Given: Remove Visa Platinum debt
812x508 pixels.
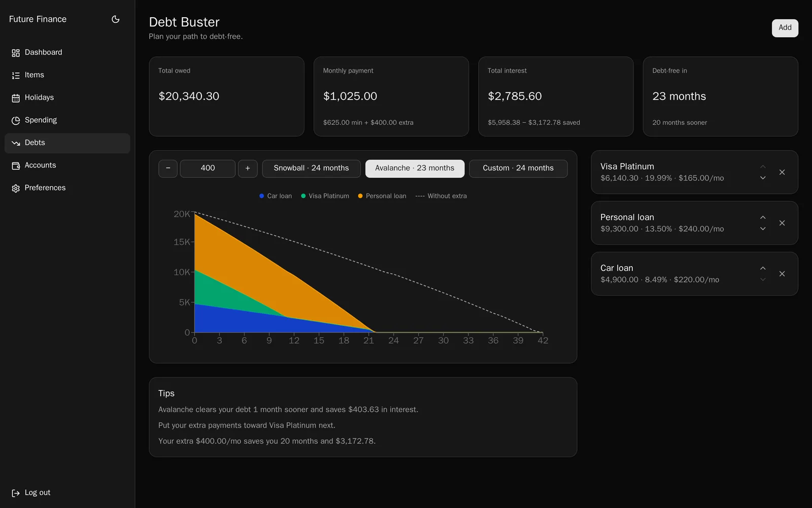Looking at the screenshot, I should click(782, 172).
